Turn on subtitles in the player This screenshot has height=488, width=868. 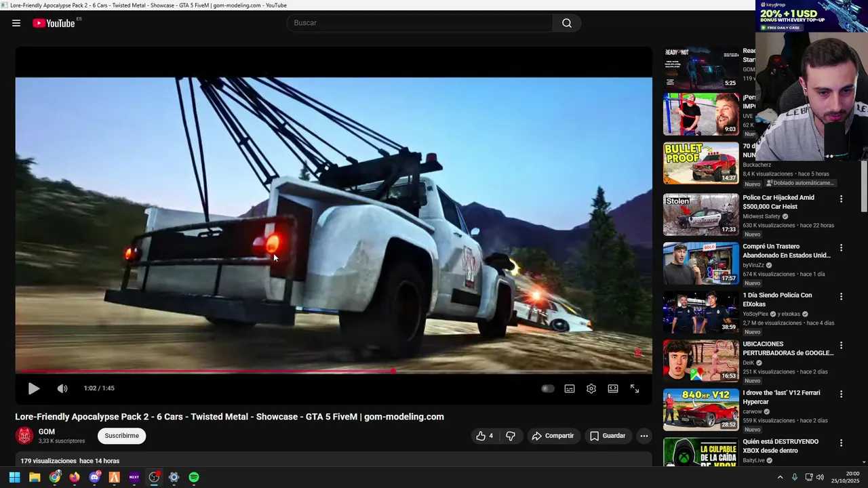coord(570,388)
